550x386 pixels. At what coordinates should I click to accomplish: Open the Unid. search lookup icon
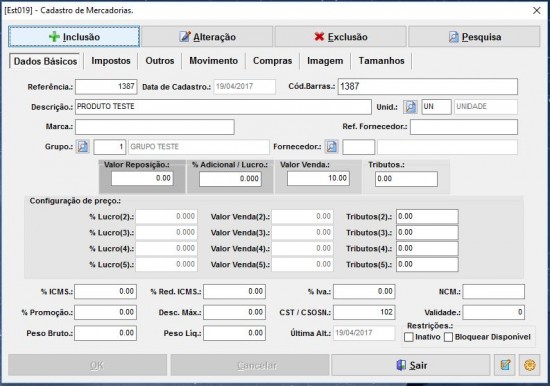click(410, 107)
